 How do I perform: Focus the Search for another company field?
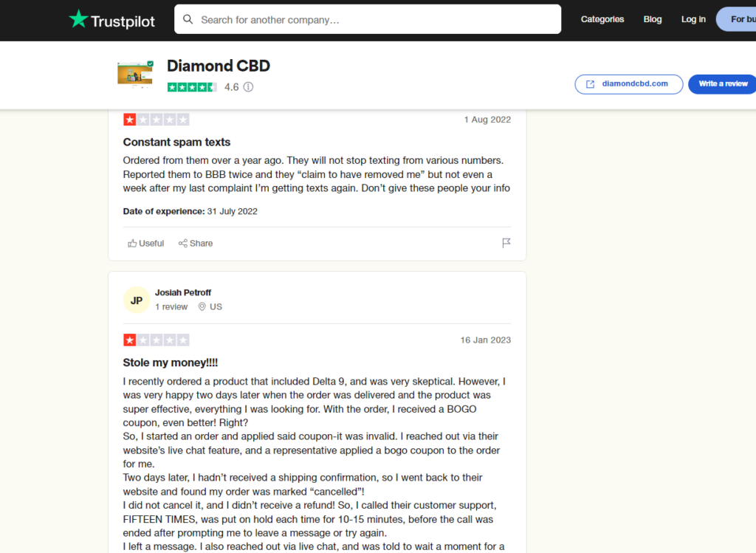(x=368, y=19)
